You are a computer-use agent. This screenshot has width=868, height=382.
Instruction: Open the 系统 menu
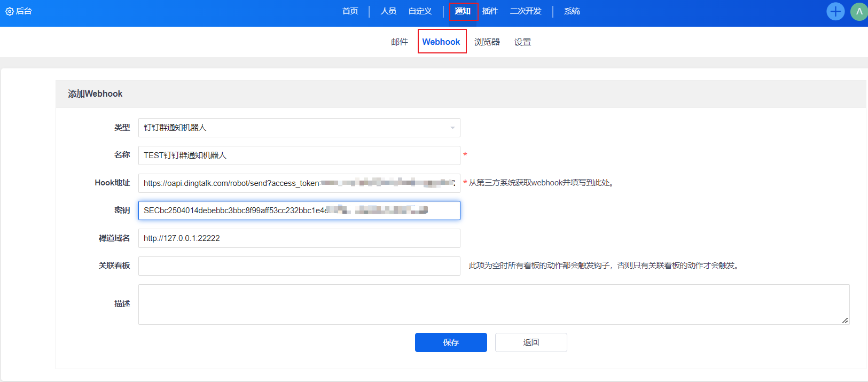pyautogui.click(x=572, y=11)
